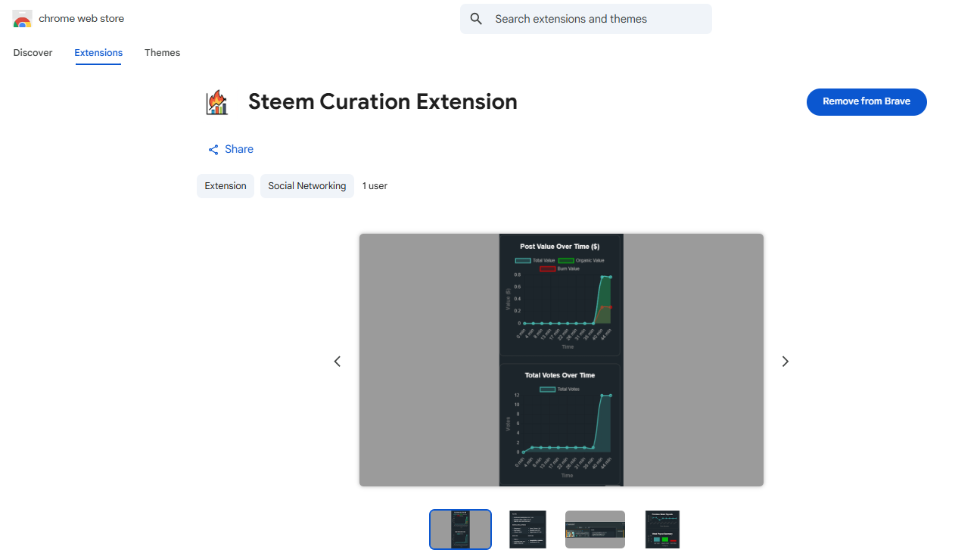Switch to the Themes tab
The image size is (980, 559).
click(x=163, y=53)
